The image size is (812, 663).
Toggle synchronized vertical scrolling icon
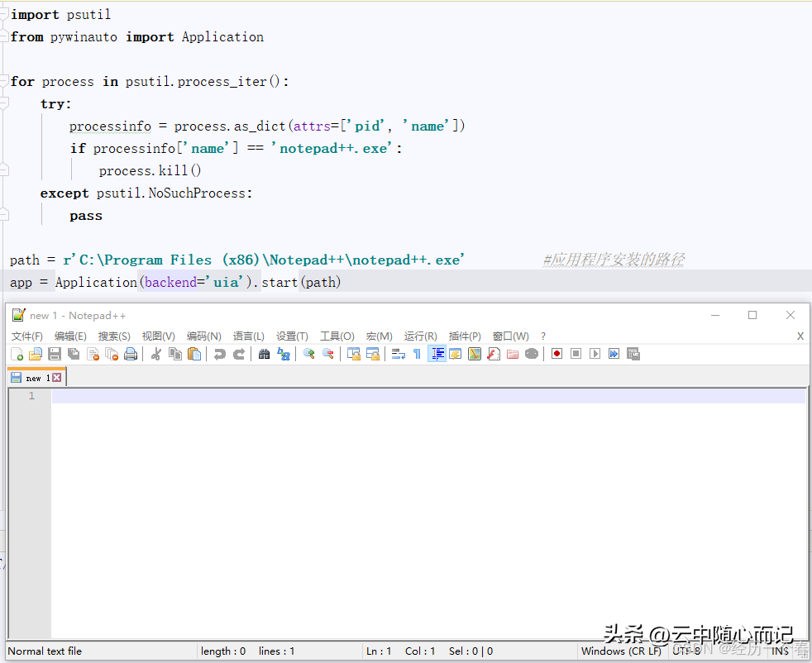click(354, 354)
